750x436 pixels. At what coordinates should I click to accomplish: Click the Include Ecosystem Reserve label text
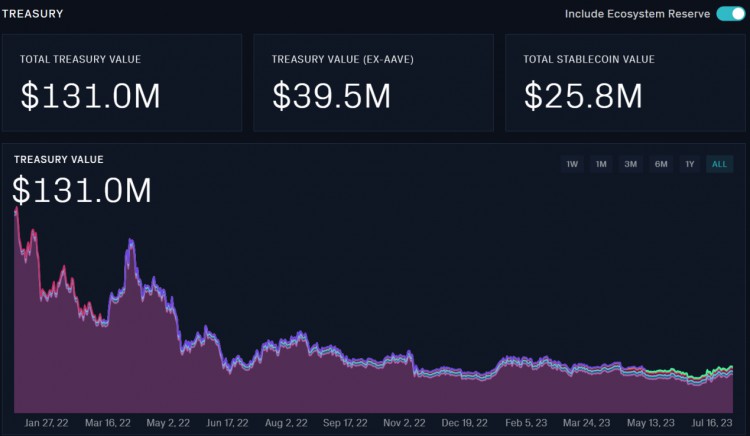pos(637,14)
